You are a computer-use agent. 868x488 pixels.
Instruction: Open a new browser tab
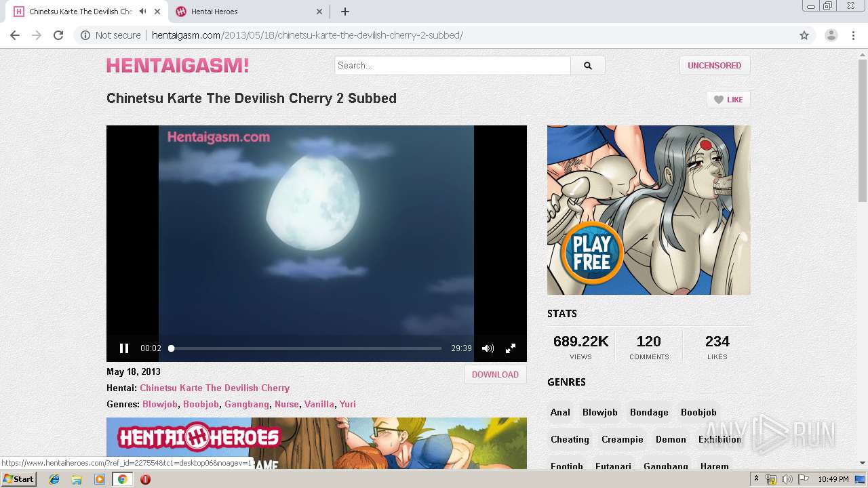tap(345, 12)
